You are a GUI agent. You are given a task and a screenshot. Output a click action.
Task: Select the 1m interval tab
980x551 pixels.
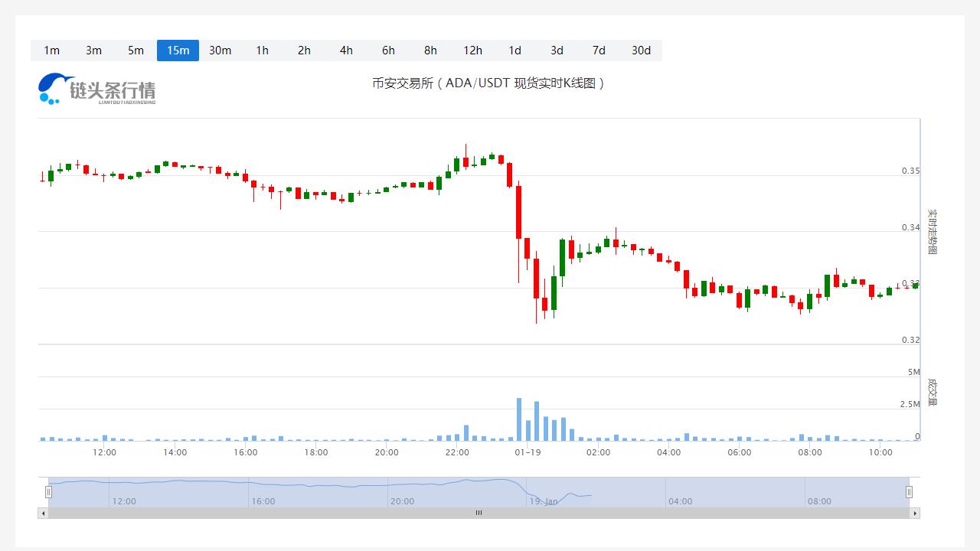[x=51, y=51]
